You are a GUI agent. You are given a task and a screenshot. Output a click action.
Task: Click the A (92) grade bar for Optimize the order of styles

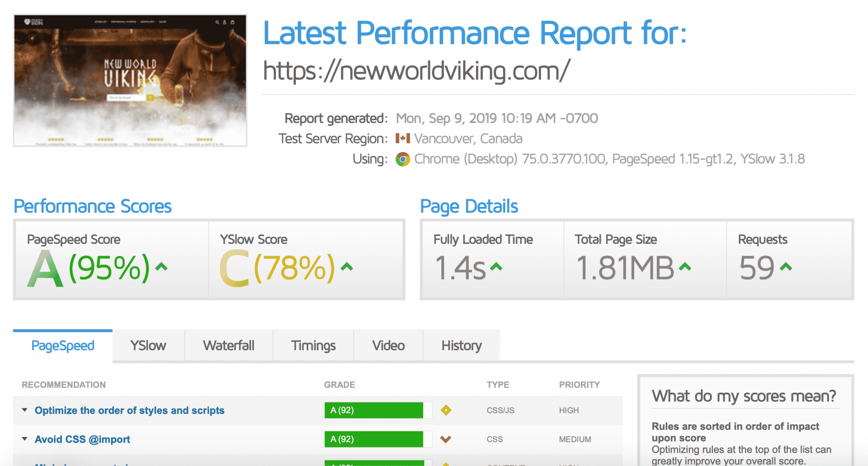[378, 410]
